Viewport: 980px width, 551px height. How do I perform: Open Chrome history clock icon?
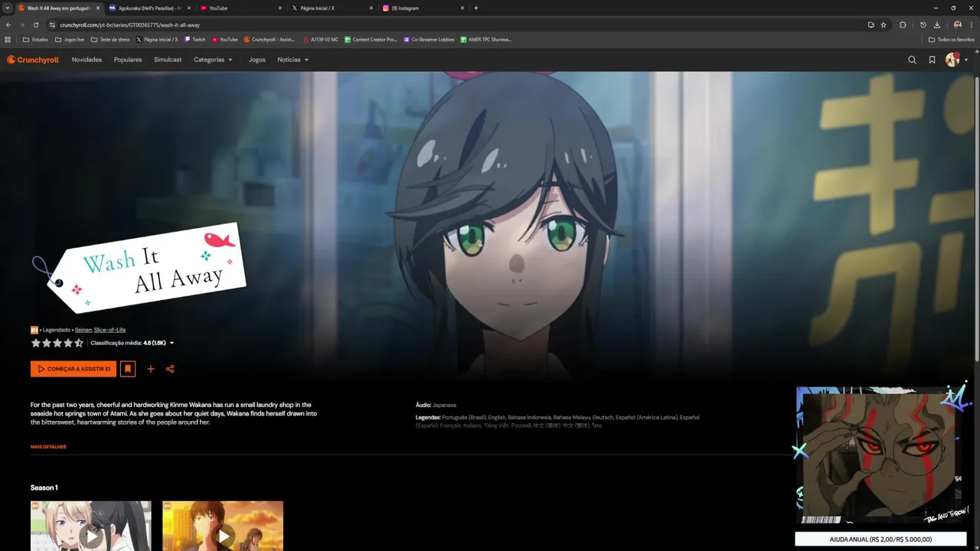[x=923, y=24]
